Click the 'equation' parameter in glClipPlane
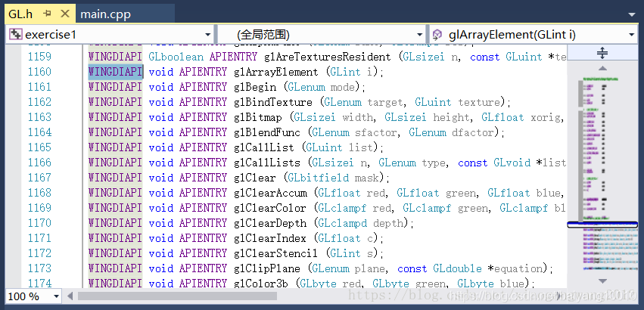This screenshot has height=310, width=644. click(518, 269)
